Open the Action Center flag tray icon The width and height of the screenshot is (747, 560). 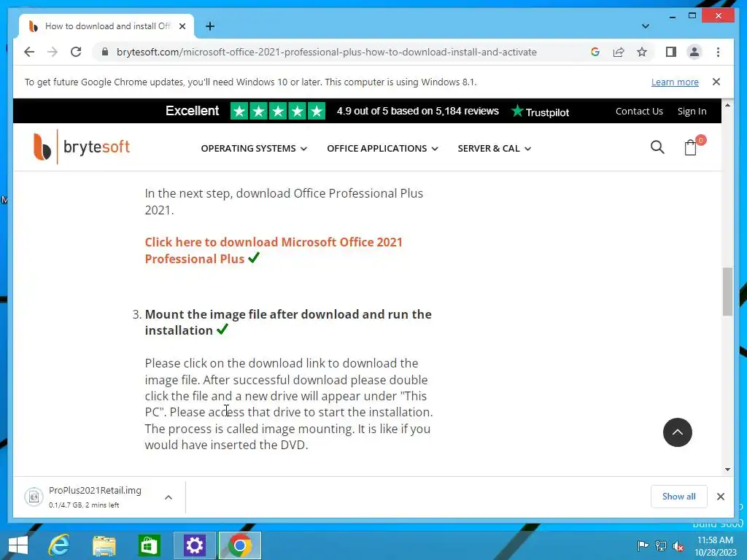pos(643,545)
